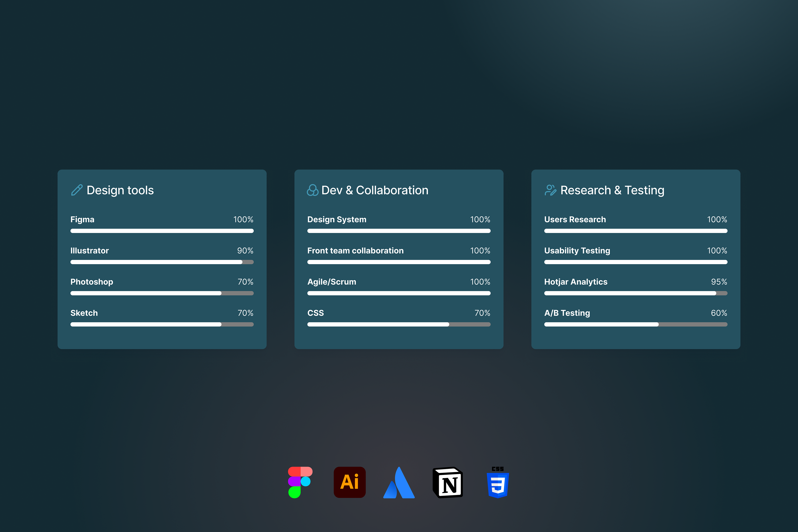Click the A/B Testing progress bar
The height and width of the screenshot is (532, 798).
tap(635, 324)
